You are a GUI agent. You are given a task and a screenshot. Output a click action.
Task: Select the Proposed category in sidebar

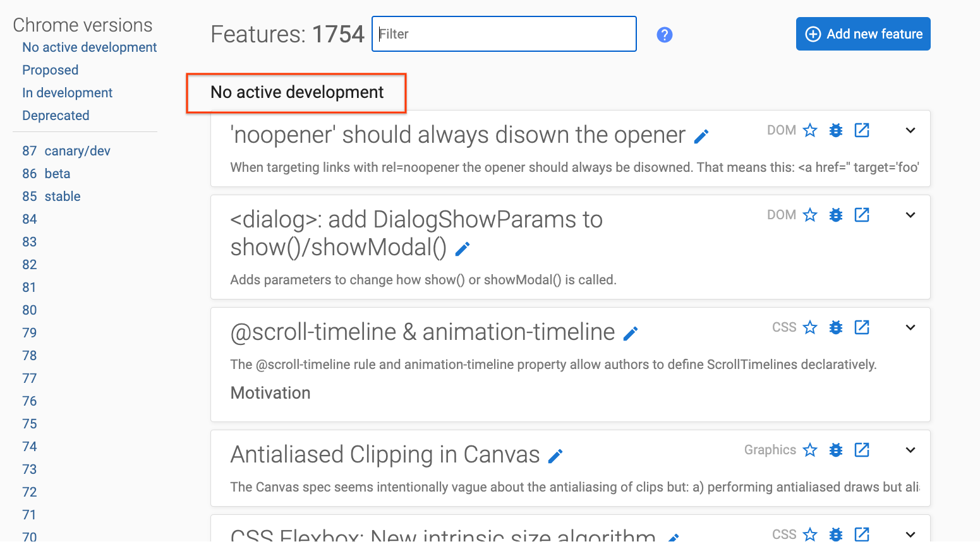tap(50, 70)
